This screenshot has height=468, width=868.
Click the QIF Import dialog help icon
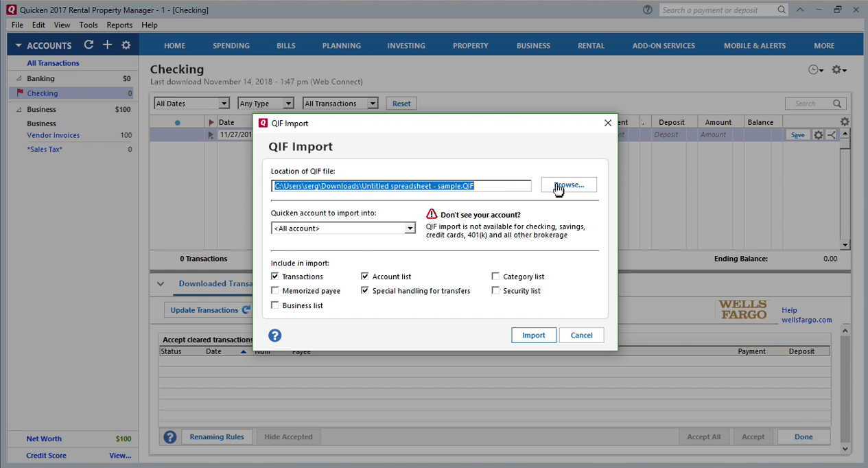(x=275, y=335)
